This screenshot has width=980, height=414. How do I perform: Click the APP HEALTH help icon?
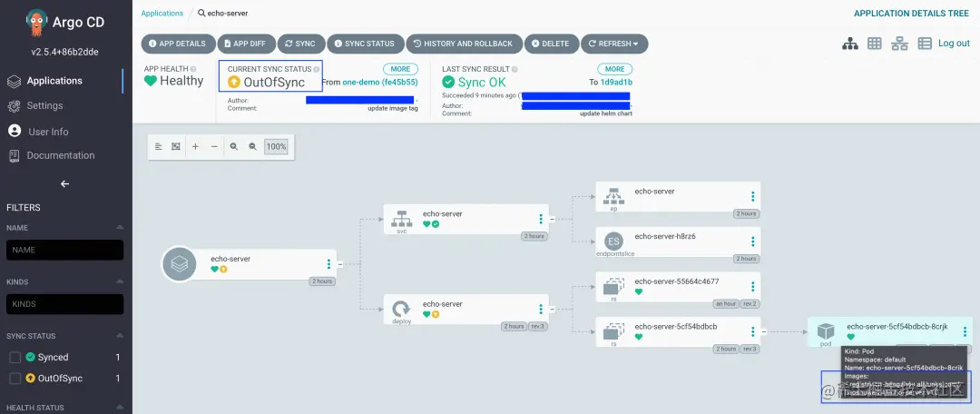pyautogui.click(x=193, y=69)
